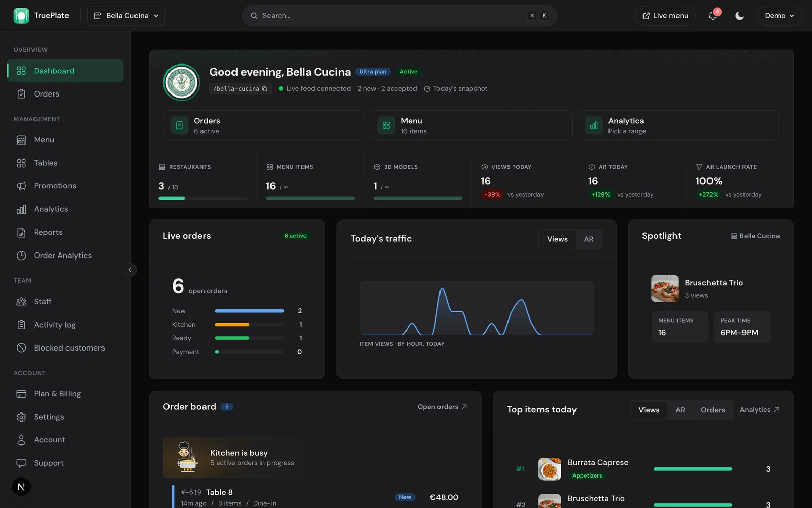Viewport: 812px width, 508px height.
Task: Open Analytics link in Top items
Action: 760,410
